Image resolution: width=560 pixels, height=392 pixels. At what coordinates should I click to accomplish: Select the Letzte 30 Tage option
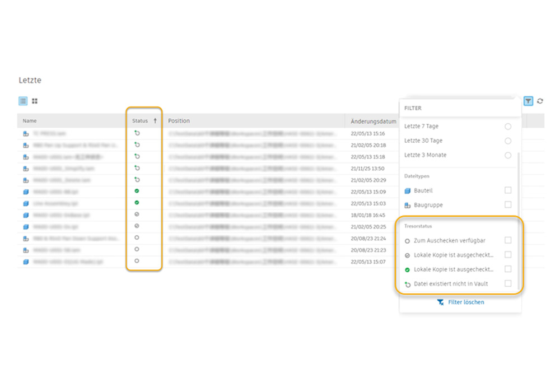click(508, 141)
